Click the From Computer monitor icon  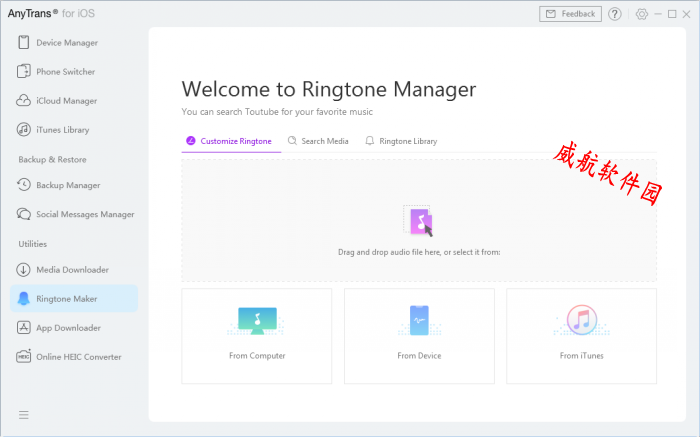(257, 321)
